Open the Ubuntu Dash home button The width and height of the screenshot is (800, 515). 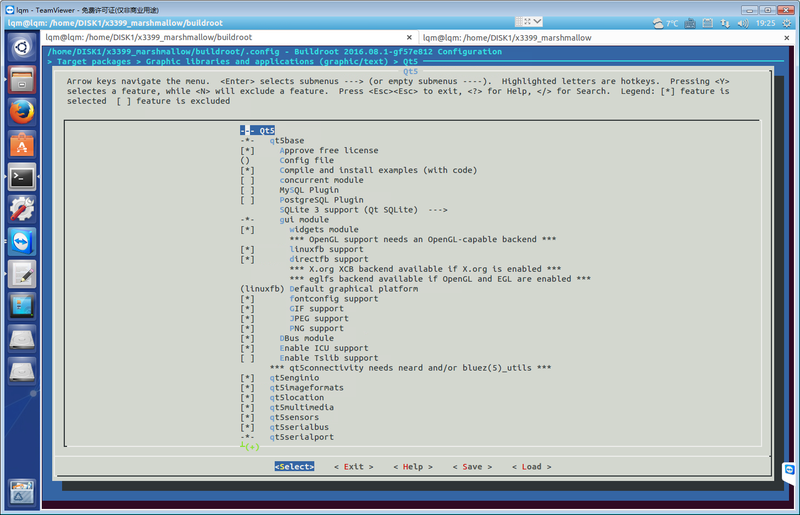click(x=22, y=47)
